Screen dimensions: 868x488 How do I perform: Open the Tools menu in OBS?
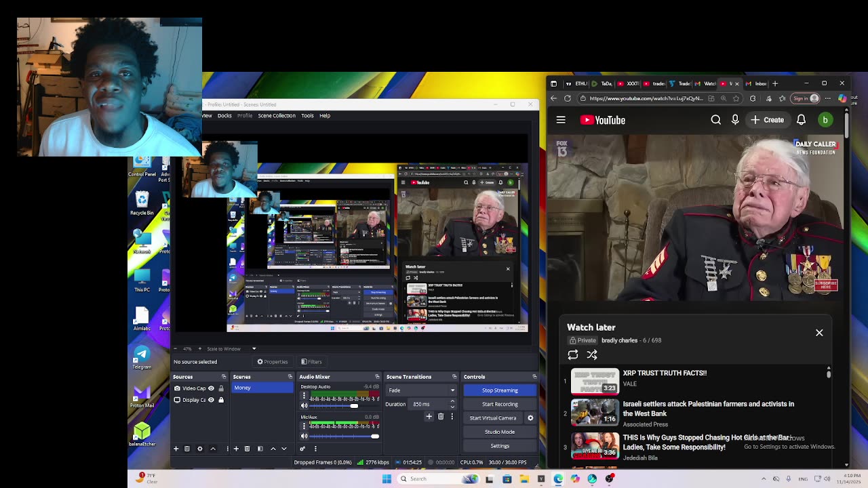tap(307, 116)
